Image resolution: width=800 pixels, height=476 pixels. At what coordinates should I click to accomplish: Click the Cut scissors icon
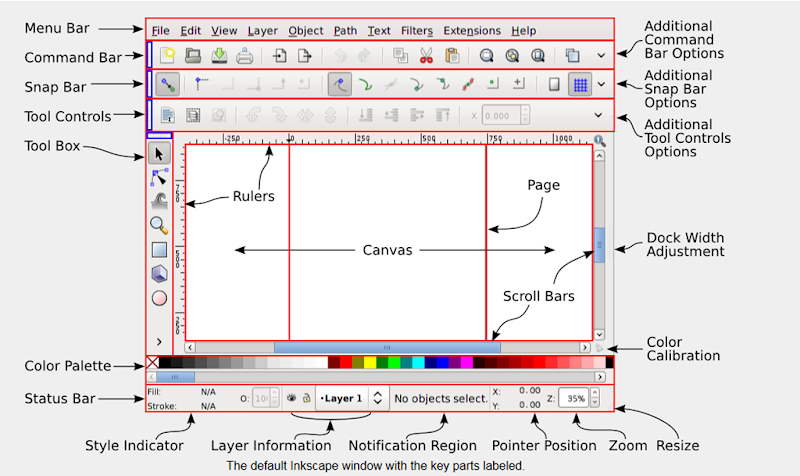click(426, 56)
